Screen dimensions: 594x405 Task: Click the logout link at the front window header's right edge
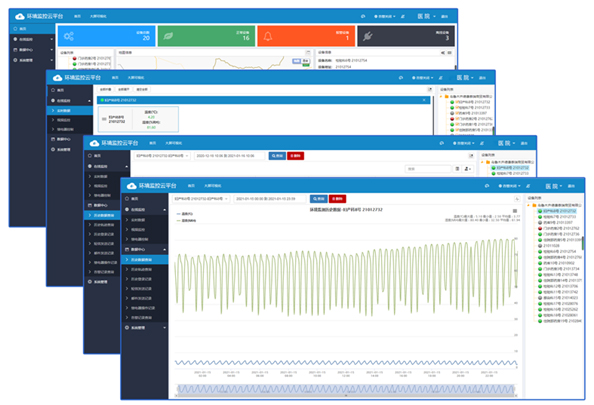[x=571, y=186]
